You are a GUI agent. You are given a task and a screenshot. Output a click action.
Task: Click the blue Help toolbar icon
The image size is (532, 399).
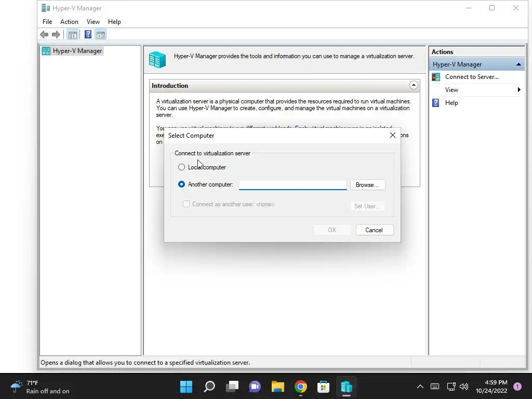(88, 35)
